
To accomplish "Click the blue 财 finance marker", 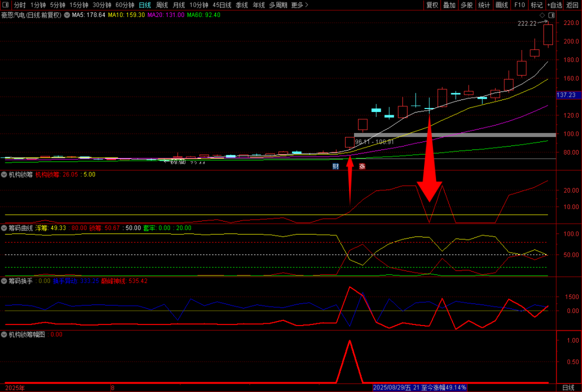I will pyautogui.click(x=336, y=166).
